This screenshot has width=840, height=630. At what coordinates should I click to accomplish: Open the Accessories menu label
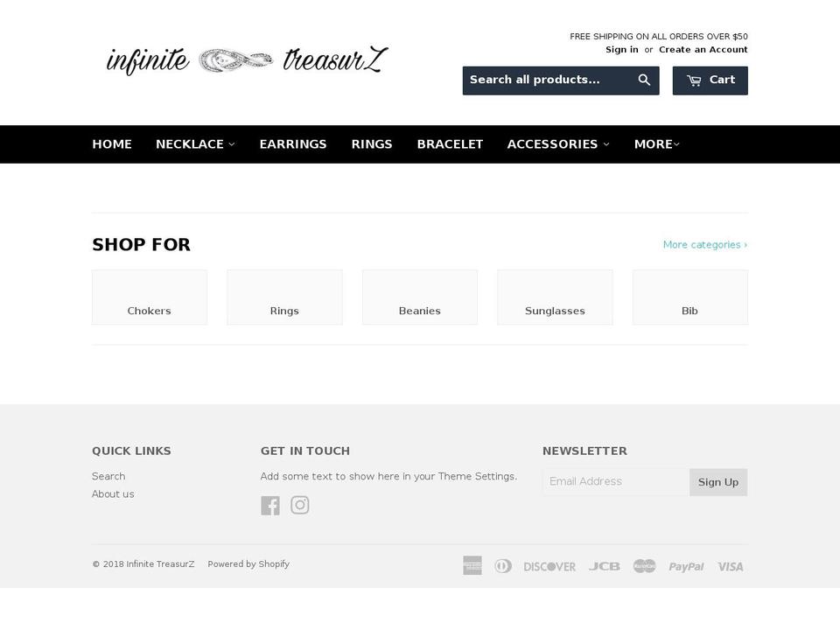552,144
